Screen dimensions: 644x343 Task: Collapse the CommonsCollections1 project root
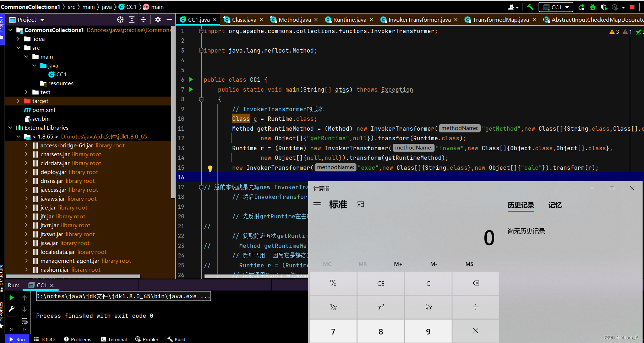click(x=10, y=30)
